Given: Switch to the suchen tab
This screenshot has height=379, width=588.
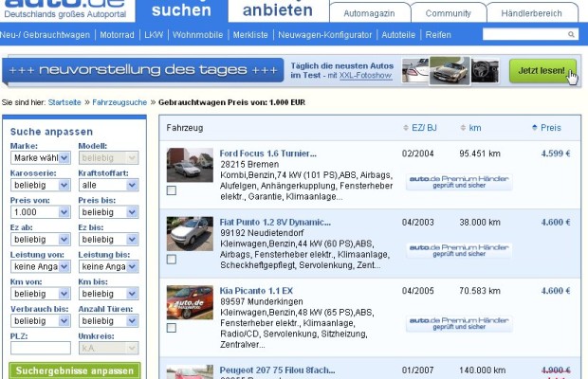Looking at the screenshot, I should [181, 10].
